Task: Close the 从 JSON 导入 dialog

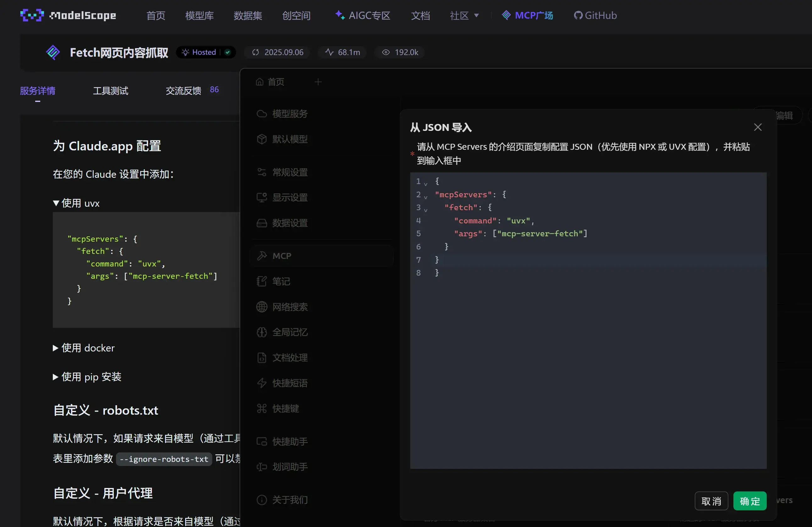Action: click(x=758, y=127)
